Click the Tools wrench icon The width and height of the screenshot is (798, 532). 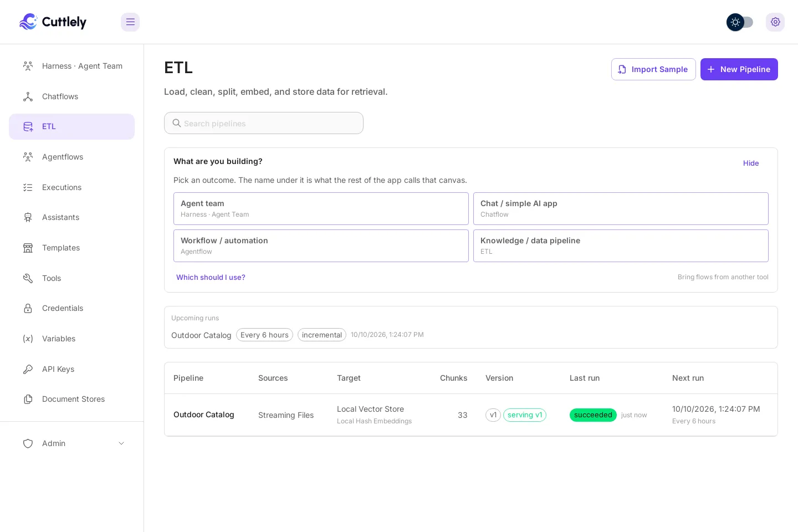coord(28,278)
